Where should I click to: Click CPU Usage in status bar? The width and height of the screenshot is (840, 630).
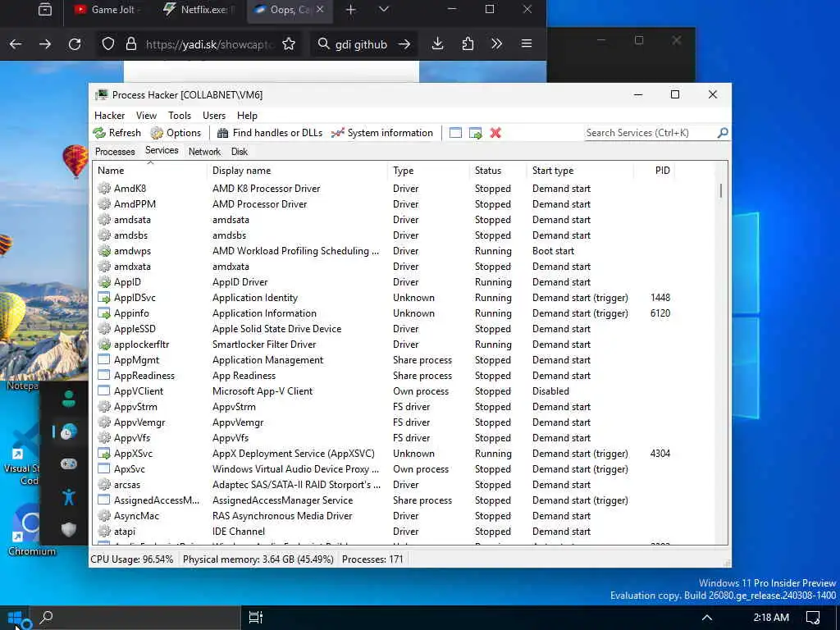(131, 559)
